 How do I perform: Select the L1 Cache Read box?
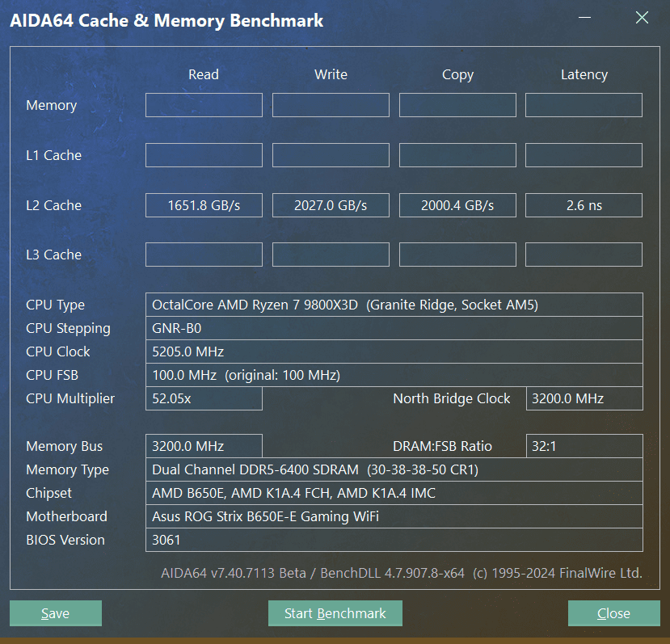point(204,155)
